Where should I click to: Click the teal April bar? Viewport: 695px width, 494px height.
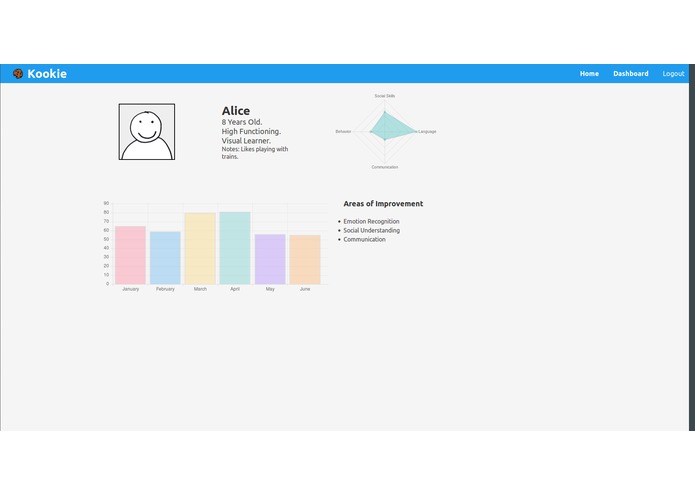pyautogui.click(x=235, y=248)
